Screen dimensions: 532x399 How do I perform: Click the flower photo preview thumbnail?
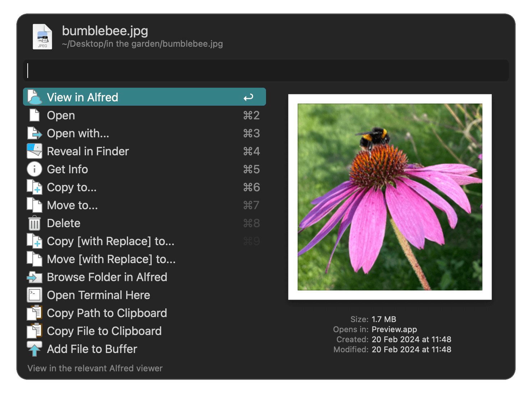coord(390,197)
